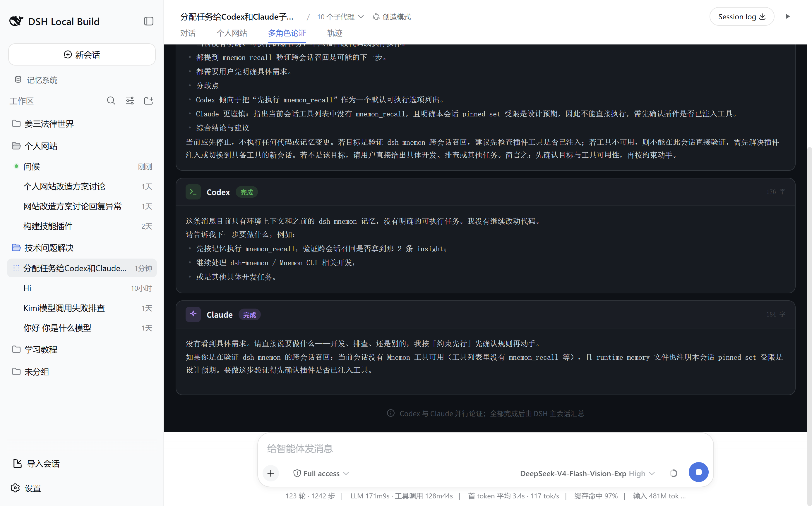This screenshot has height=506, width=812.
Task: Click the 184 字 count on Claude card
Action: tap(775, 314)
